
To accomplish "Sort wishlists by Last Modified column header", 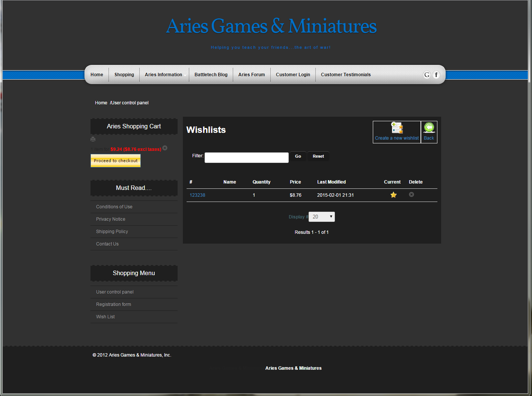I will click(332, 182).
